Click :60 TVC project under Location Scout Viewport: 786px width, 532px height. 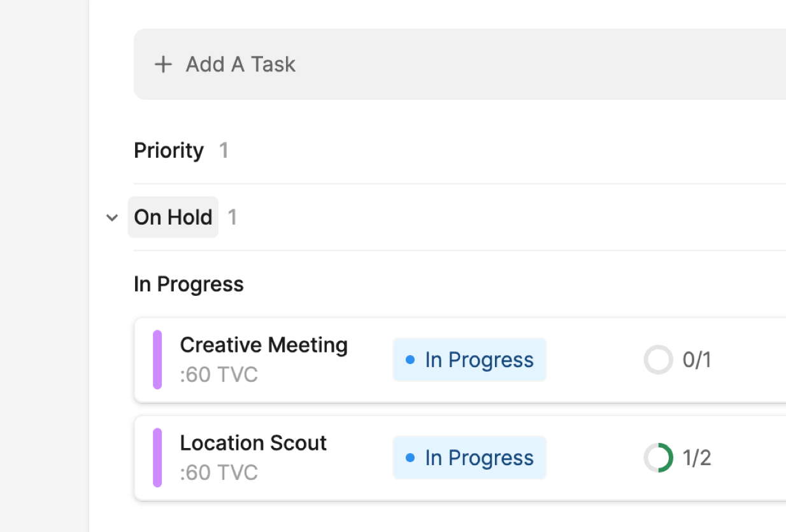218,473
